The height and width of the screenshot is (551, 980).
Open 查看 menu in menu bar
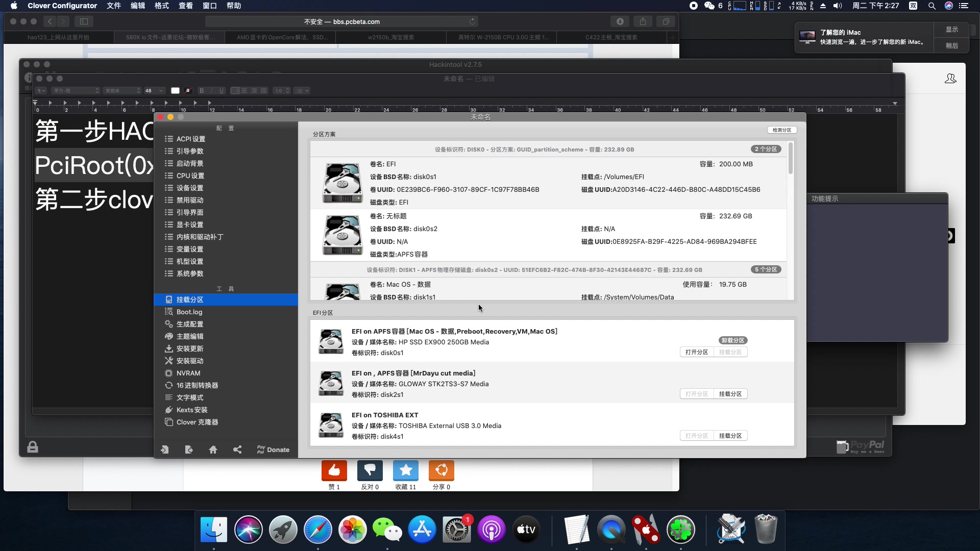[x=186, y=6]
